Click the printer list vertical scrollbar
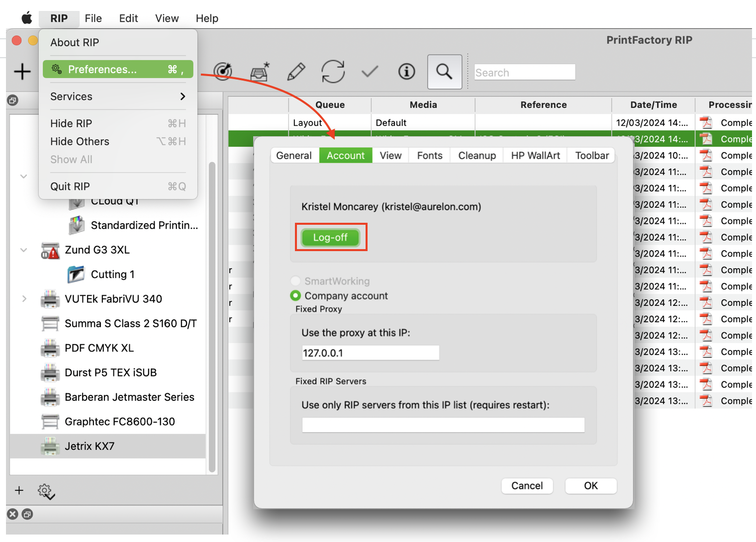 pos(212,316)
